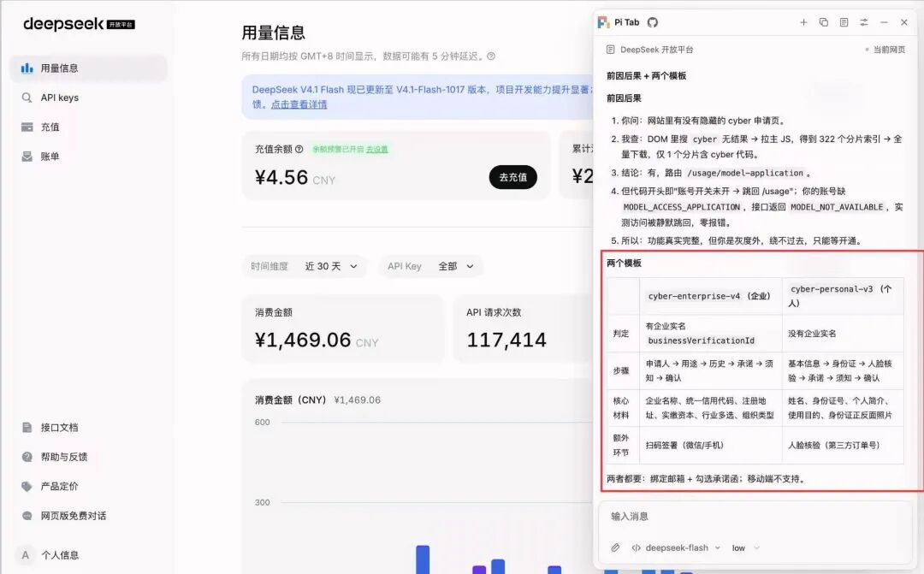Open 用量信息 bar chart sidebar icon
Viewport: 924px width, 574px height.
(x=27, y=68)
